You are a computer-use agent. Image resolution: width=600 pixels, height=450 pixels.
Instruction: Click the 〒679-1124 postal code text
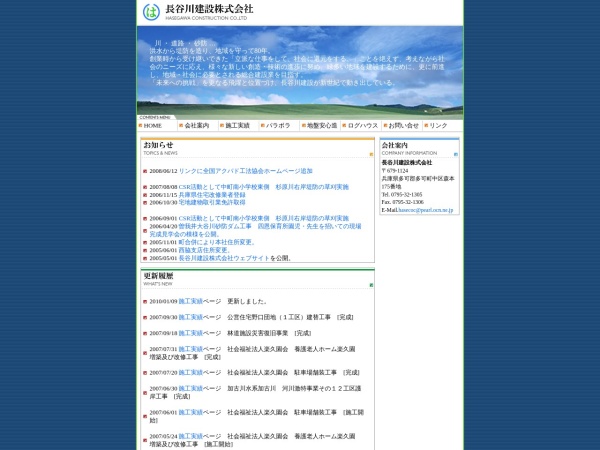coord(395,171)
